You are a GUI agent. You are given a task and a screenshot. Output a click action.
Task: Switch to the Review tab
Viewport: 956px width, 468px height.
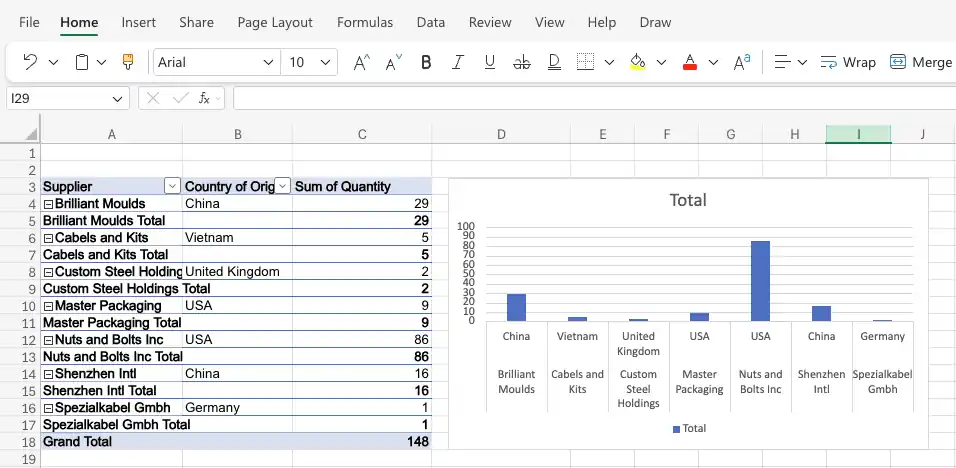490,23
